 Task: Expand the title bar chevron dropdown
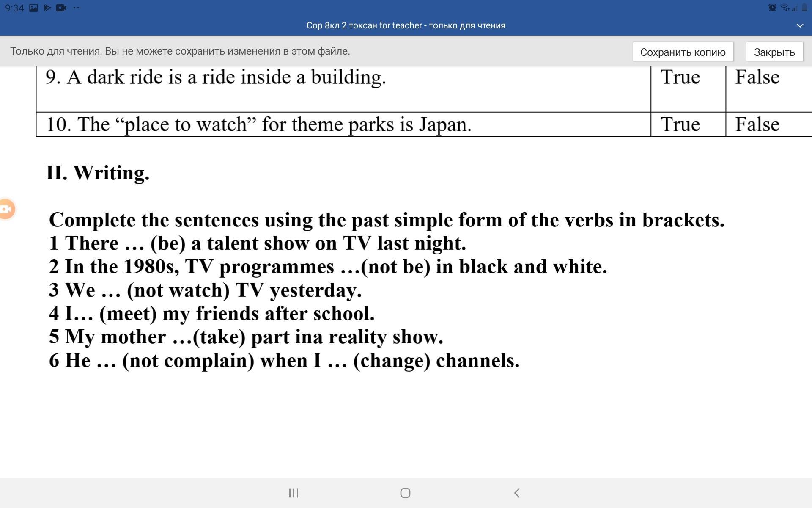800,25
